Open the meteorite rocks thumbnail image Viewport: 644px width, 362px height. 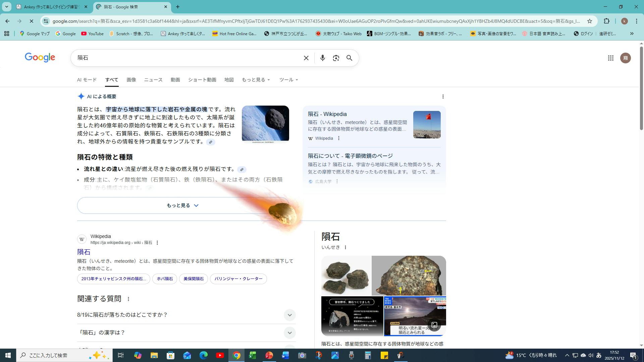[x=346, y=276]
